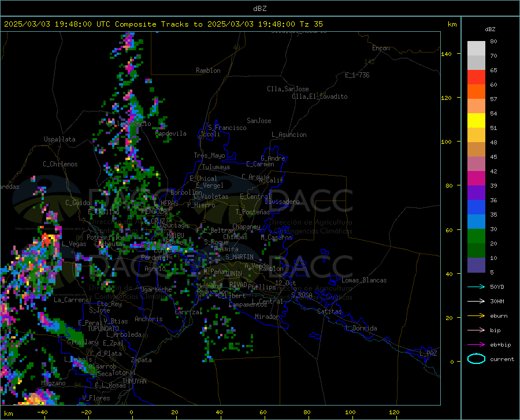
Task: Click the SanJose label
Action: pos(259,121)
